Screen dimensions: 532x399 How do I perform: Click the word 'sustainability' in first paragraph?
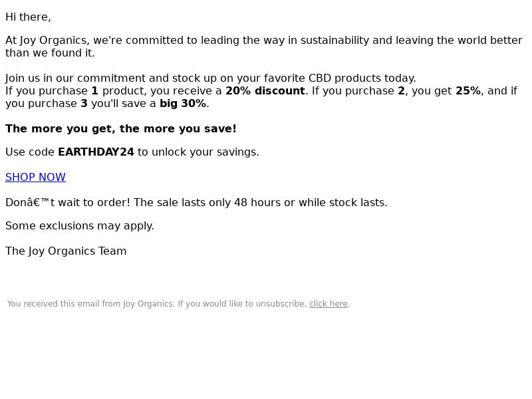334,41
